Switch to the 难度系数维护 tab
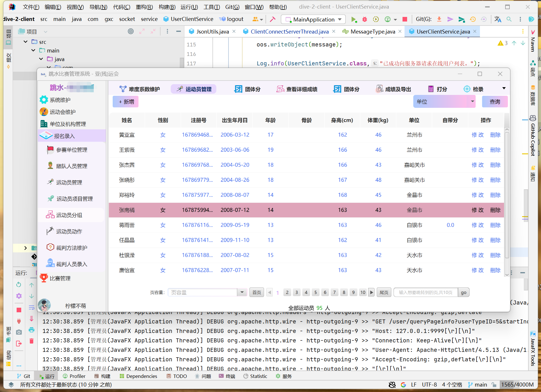This screenshot has width=541, height=392. coord(140,89)
